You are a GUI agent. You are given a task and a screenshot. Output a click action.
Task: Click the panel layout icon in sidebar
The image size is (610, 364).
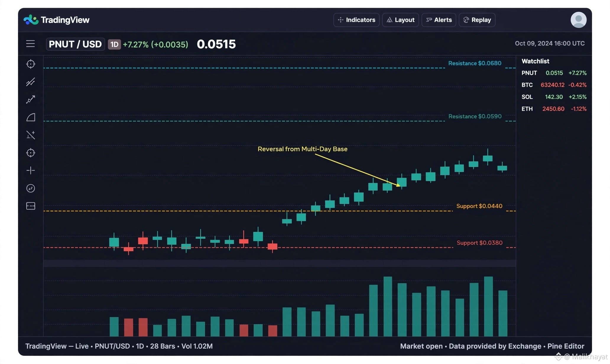tap(31, 206)
